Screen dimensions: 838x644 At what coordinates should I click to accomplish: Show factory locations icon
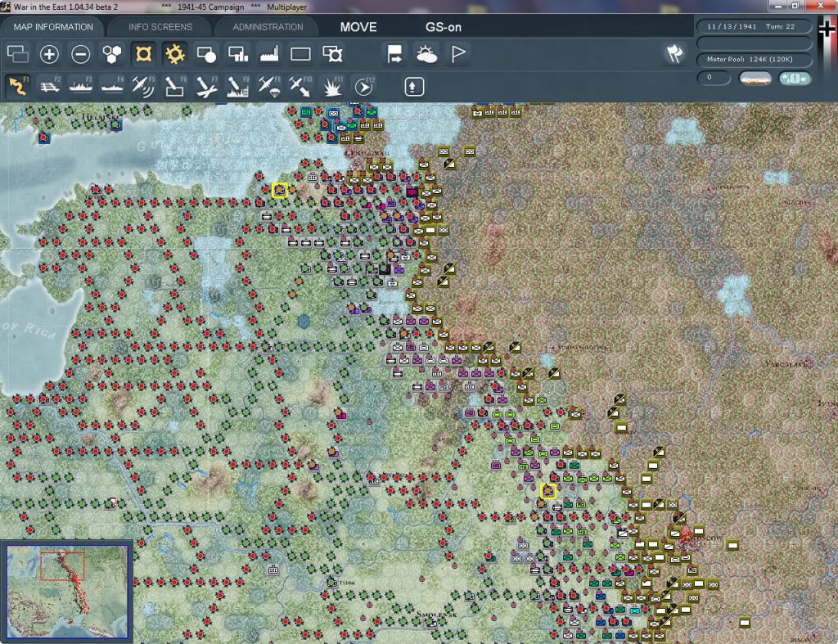click(x=269, y=54)
